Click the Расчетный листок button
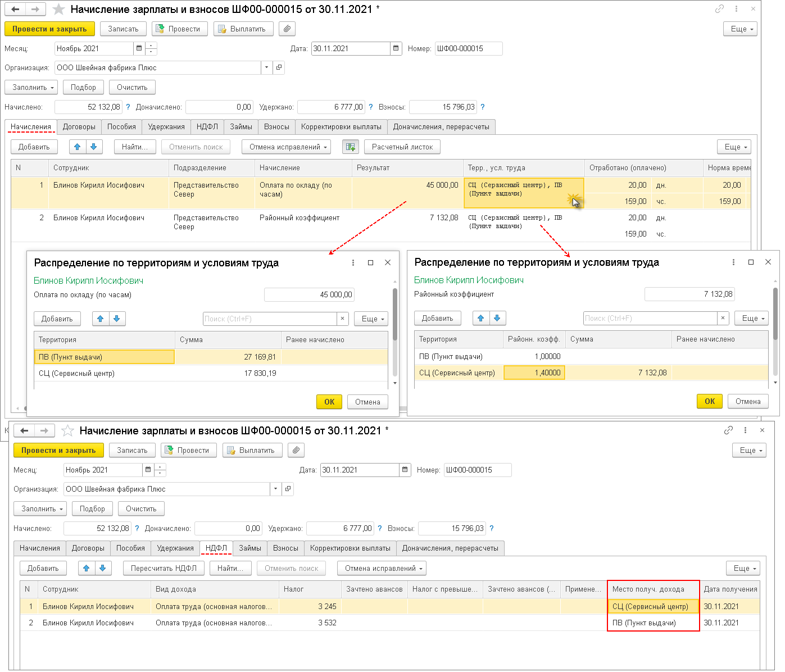The height and width of the screenshot is (672, 785). tap(402, 147)
